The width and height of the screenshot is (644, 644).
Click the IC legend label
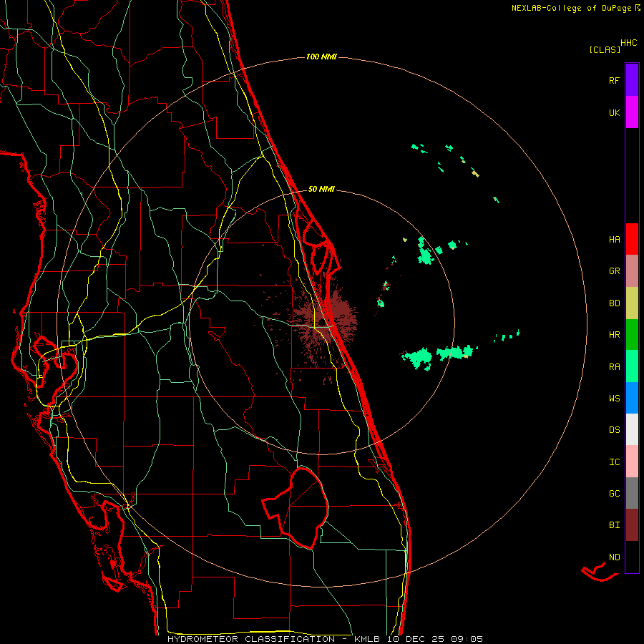click(x=614, y=462)
